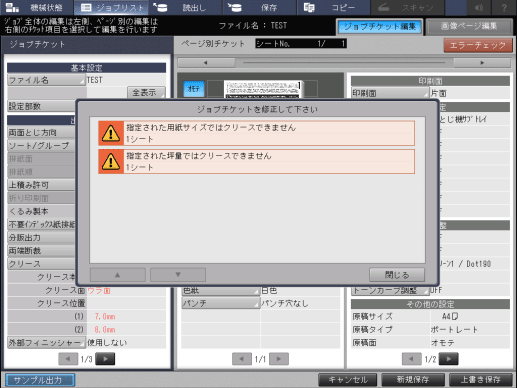Open help with the question mark icon
517x388 pixels.
[504, 7]
